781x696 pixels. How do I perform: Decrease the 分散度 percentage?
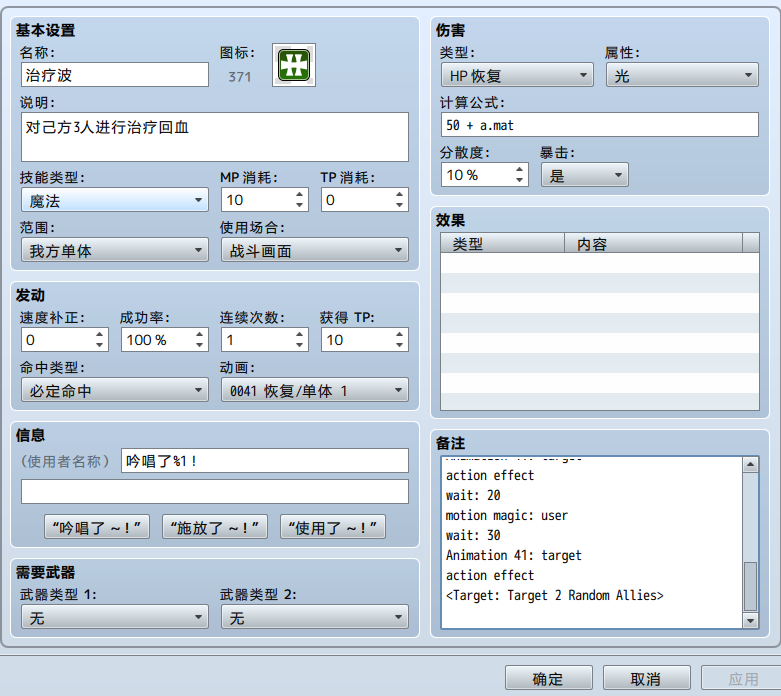coord(520,180)
